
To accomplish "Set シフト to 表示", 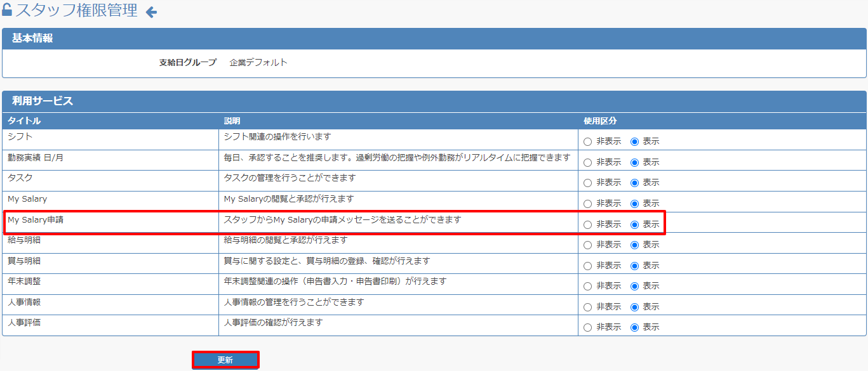I will 634,141.
